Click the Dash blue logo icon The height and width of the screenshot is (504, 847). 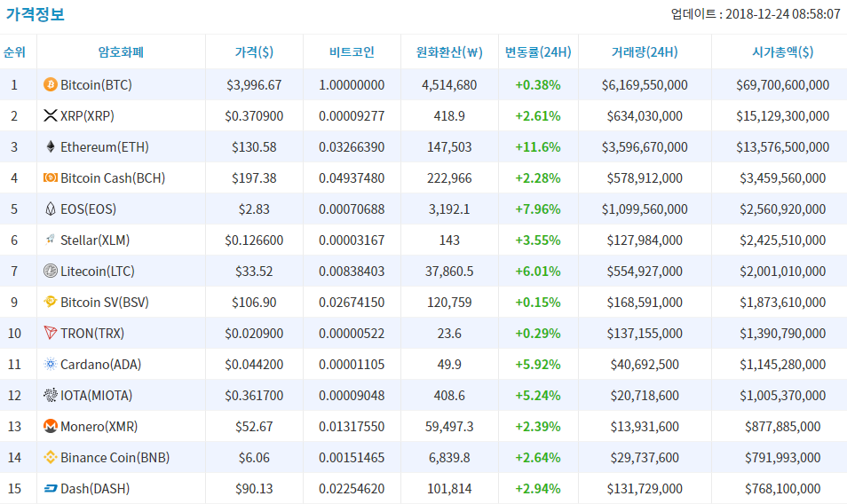(51, 488)
